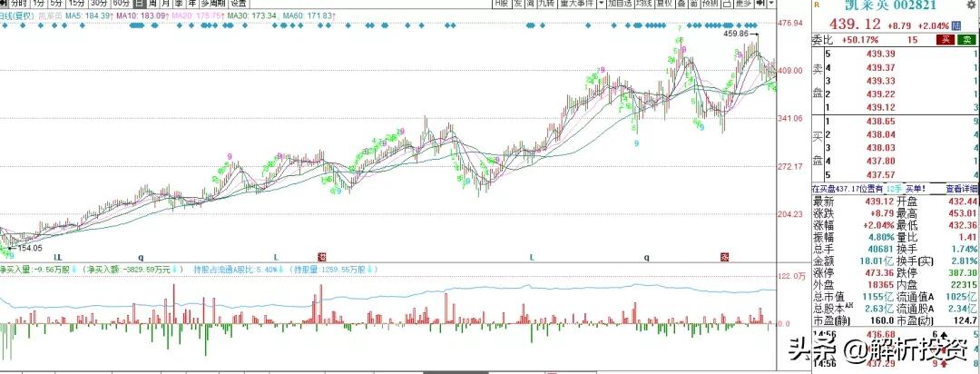Screen dimensions: 980x374
Task: Expand the last toolbar dropdown arrow
Action: pos(771,3)
